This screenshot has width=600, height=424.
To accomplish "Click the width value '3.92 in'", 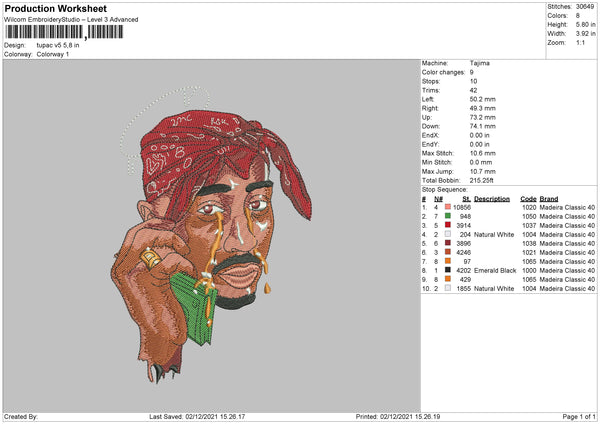I will [x=585, y=34].
